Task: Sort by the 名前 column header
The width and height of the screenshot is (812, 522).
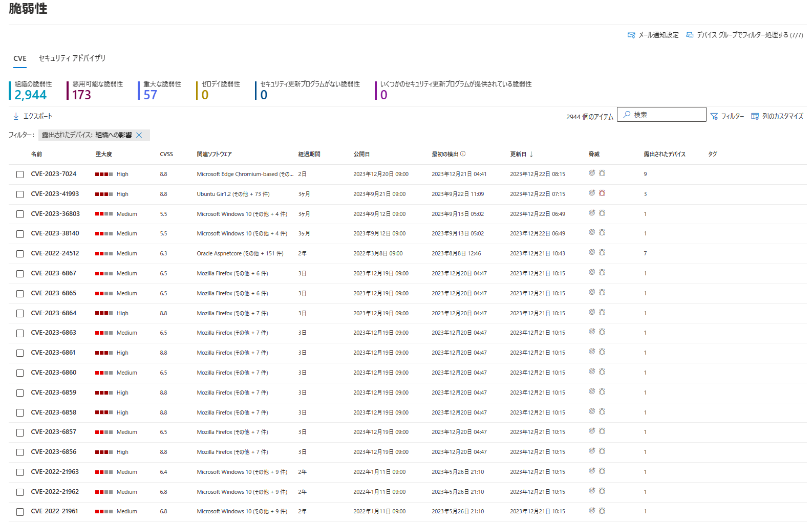Action: pos(36,154)
